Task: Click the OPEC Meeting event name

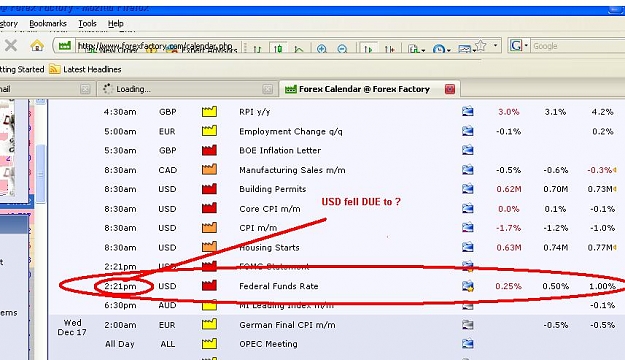Action: (268, 344)
